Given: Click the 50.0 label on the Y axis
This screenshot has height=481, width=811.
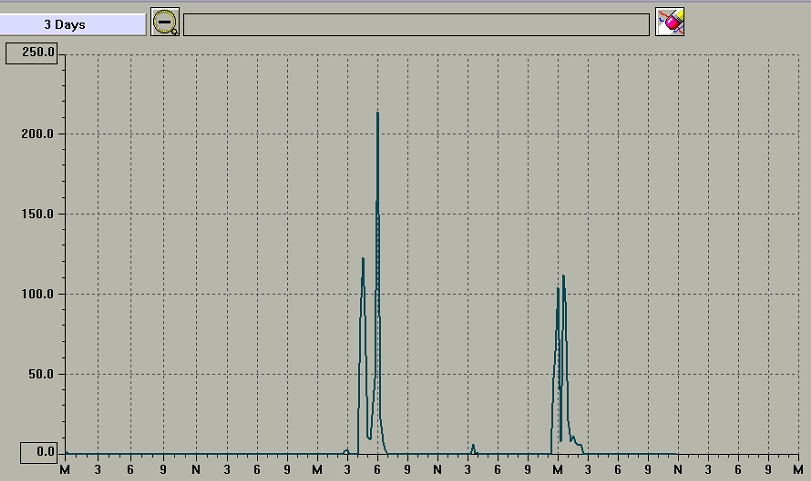Looking at the screenshot, I should (x=41, y=374).
